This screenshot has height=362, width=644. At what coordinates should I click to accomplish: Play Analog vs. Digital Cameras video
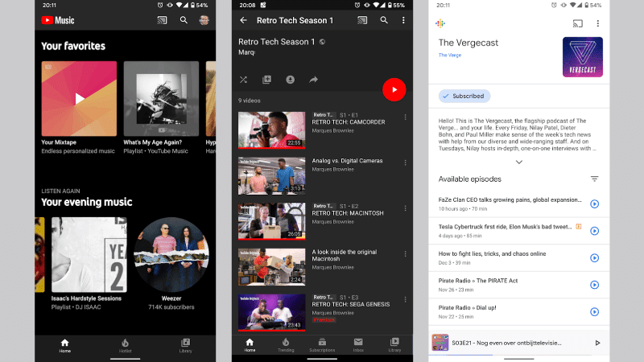pyautogui.click(x=271, y=175)
